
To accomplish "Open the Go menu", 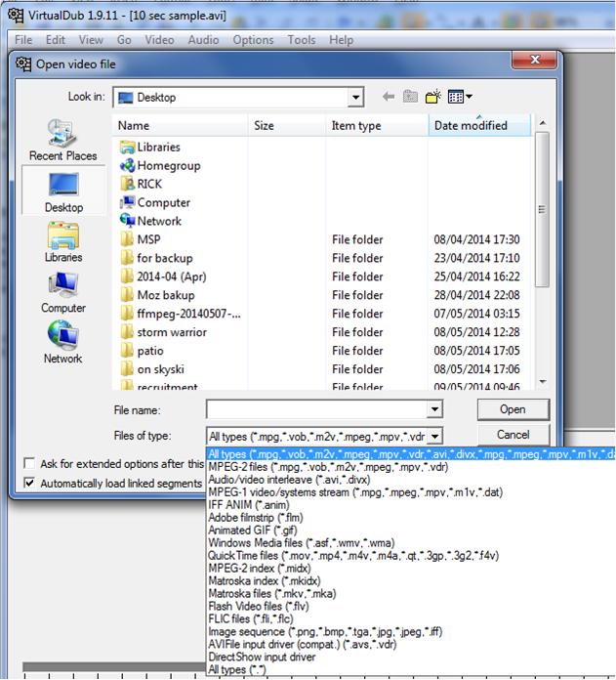I will 124,40.
